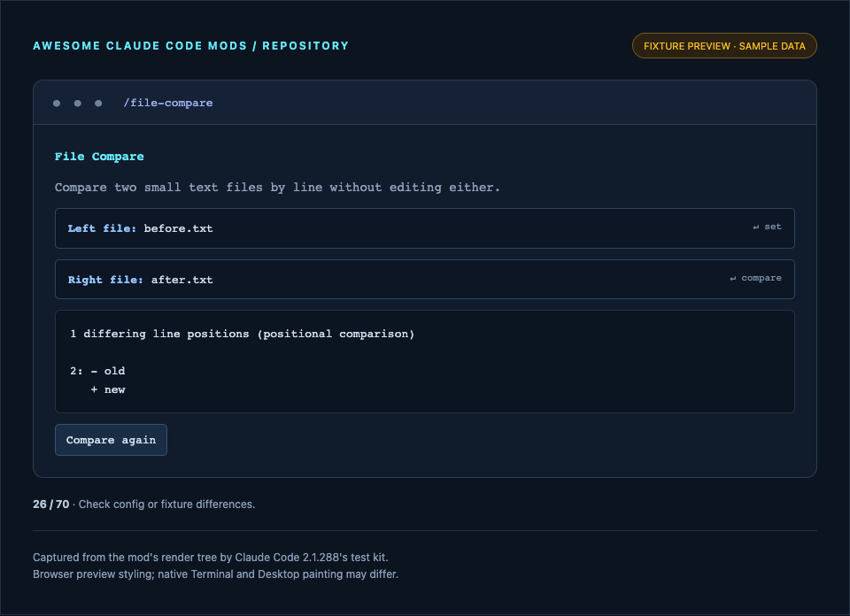Click the after.txt filename value

[182, 280]
